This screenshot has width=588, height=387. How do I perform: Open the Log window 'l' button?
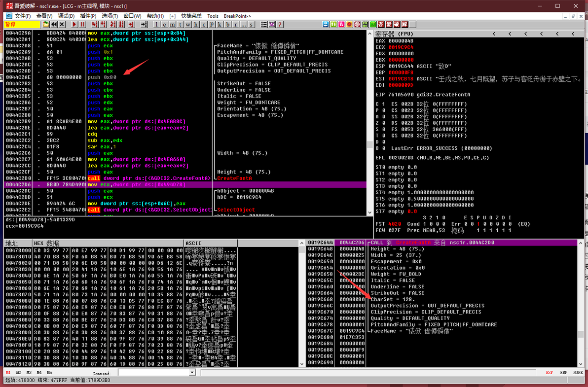pos(156,24)
